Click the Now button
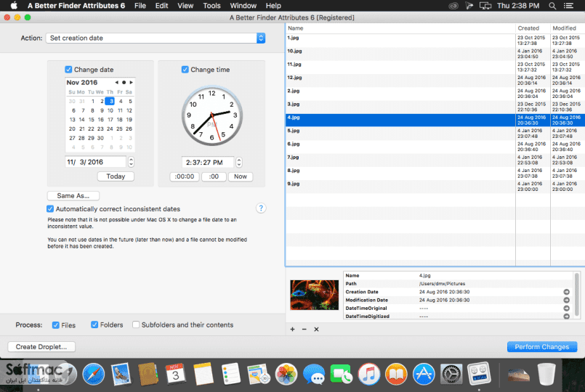Viewport: 585px width, 392px height. [x=241, y=176]
